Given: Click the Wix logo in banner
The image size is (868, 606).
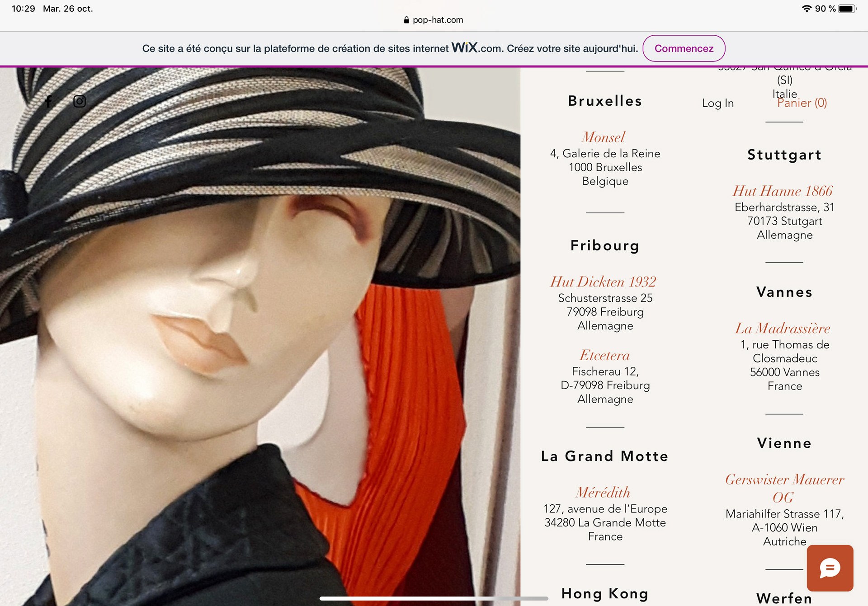Looking at the screenshot, I should pos(464,47).
